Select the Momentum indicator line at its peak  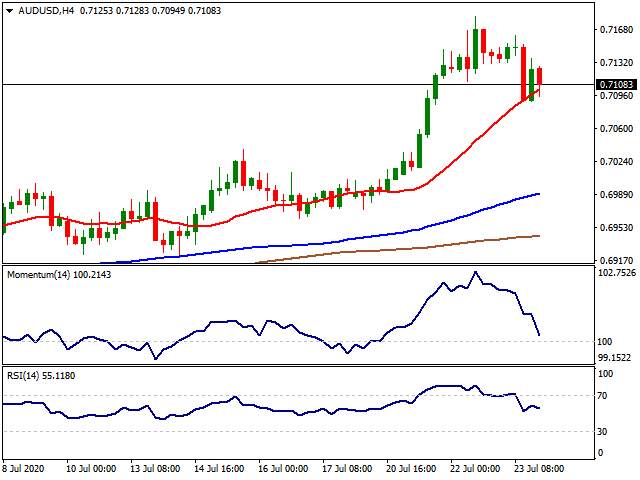[x=475, y=272]
